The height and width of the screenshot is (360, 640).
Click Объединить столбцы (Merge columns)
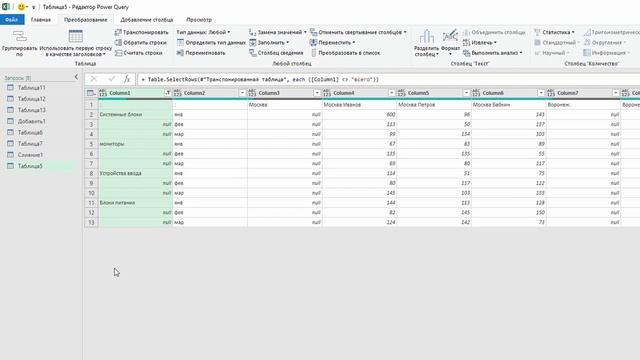[494, 32]
